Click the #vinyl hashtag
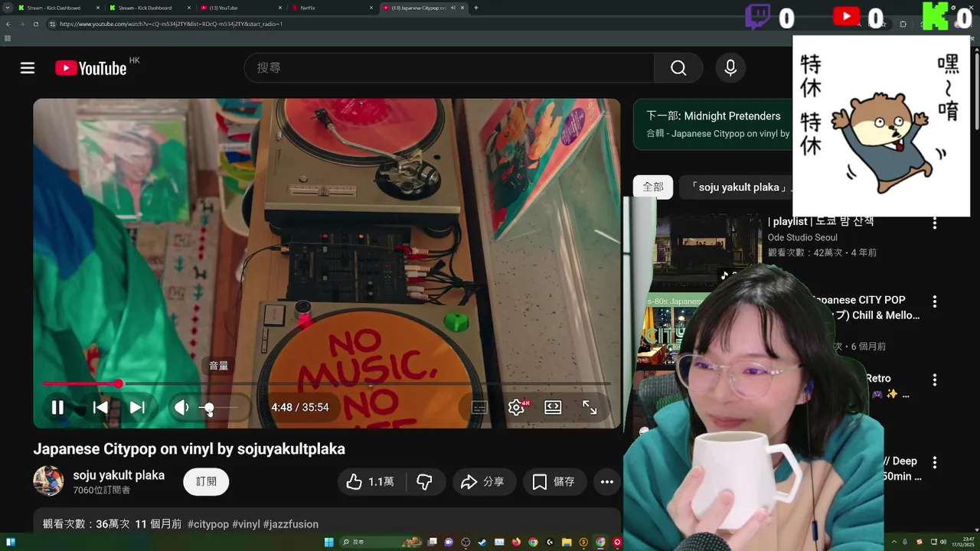 246,524
